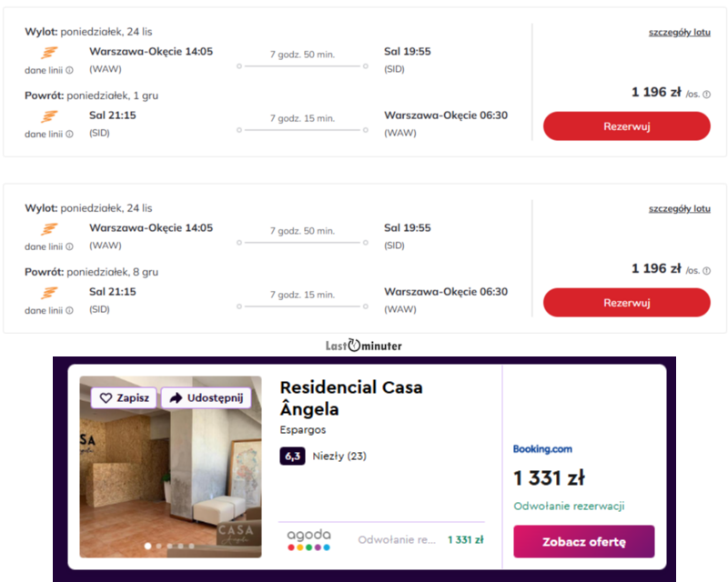
Task: Select the second dot of the hotel photo carousel
Action: (158, 547)
